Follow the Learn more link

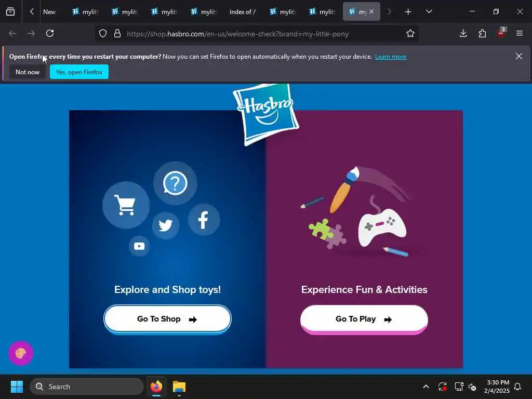391,57
